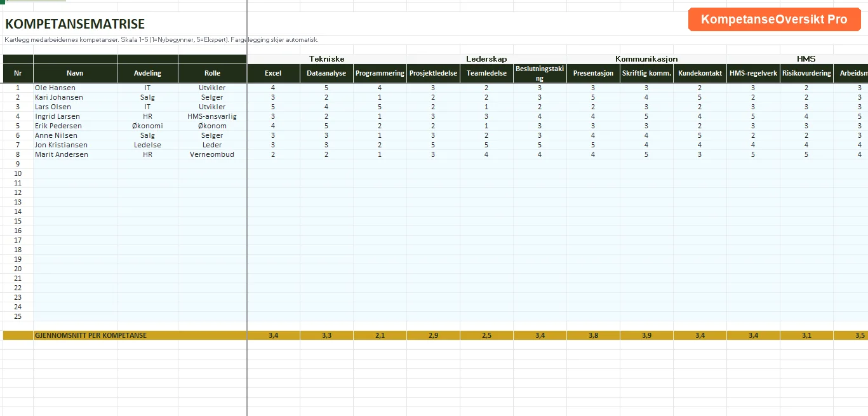868x416 pixels.
Task: Click the Teamledelse column header
Action: (x=486, y=73)
